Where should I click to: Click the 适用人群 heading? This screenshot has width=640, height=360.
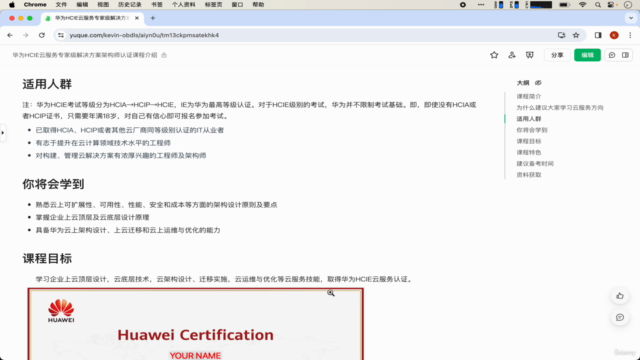(x=47, y=84)
